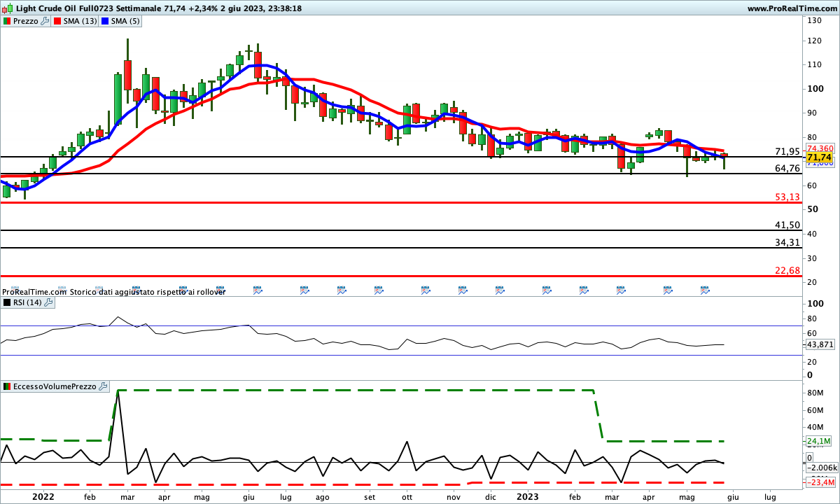Image resolution: width=840 pixels, height=504 pixels.
Task: Click the 80M tick on volume axis
Action: coord(815,393)
